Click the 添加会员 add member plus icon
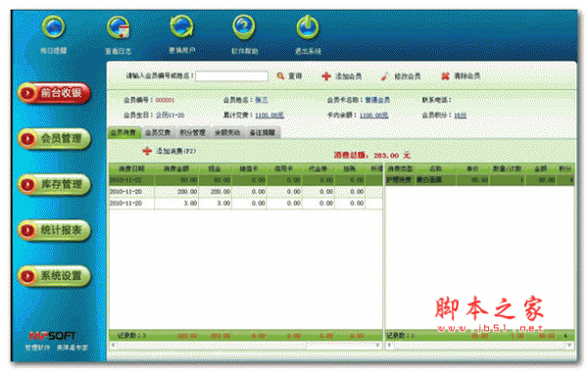The image size is (588, 372). 326,76
